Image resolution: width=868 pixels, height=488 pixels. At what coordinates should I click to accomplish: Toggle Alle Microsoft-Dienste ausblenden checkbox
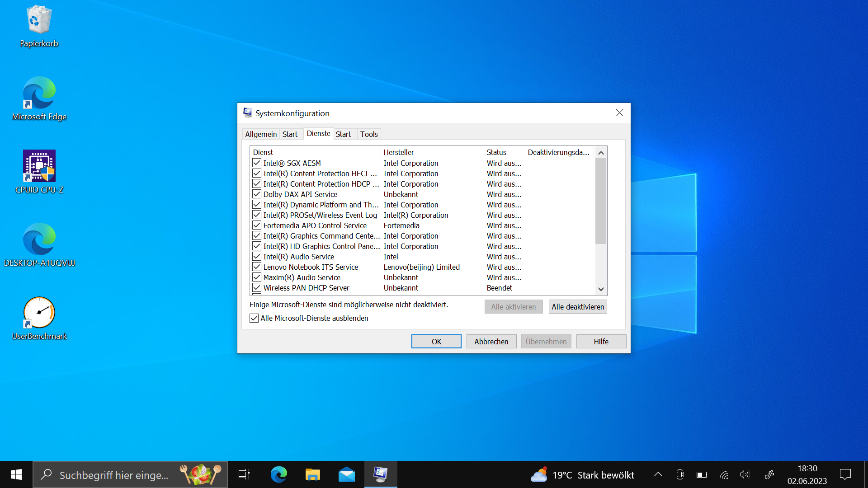coord(254,318)
